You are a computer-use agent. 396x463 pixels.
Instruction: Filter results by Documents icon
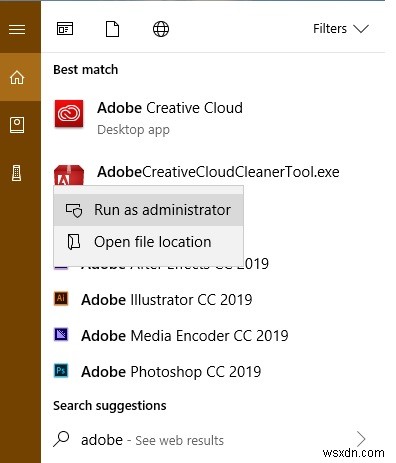pos(112,29)
